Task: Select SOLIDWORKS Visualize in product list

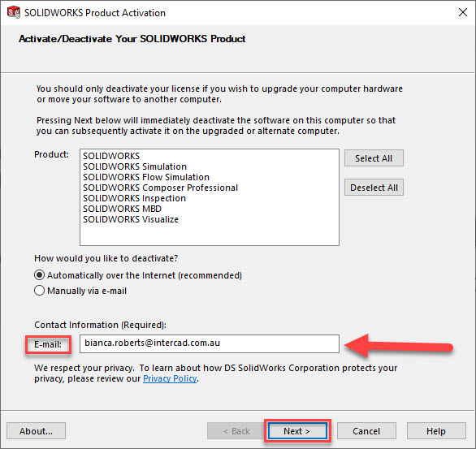Action: click(x=131, y=219)
